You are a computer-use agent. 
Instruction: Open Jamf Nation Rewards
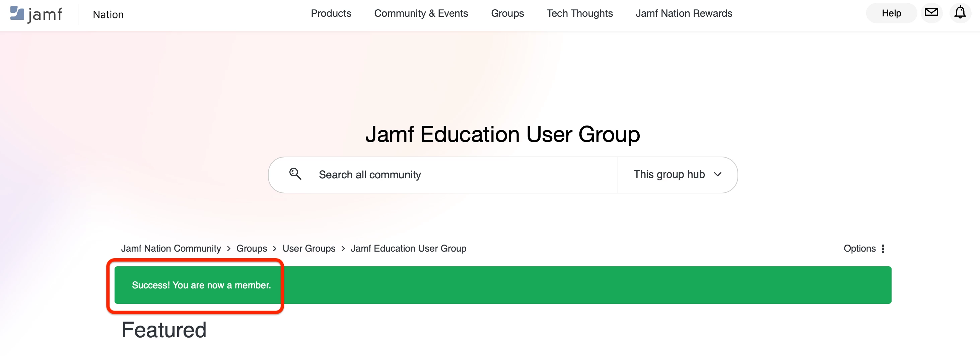pyautogui.click(x=684, y=13)
